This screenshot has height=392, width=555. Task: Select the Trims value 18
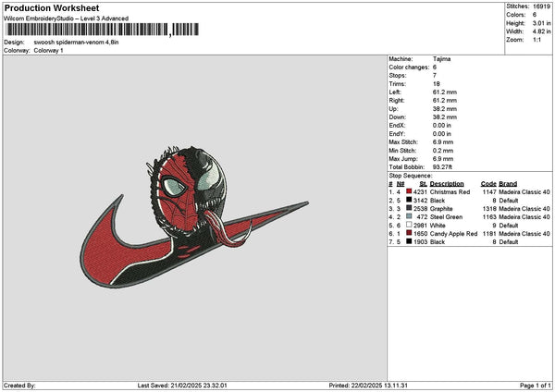(436, 84)
